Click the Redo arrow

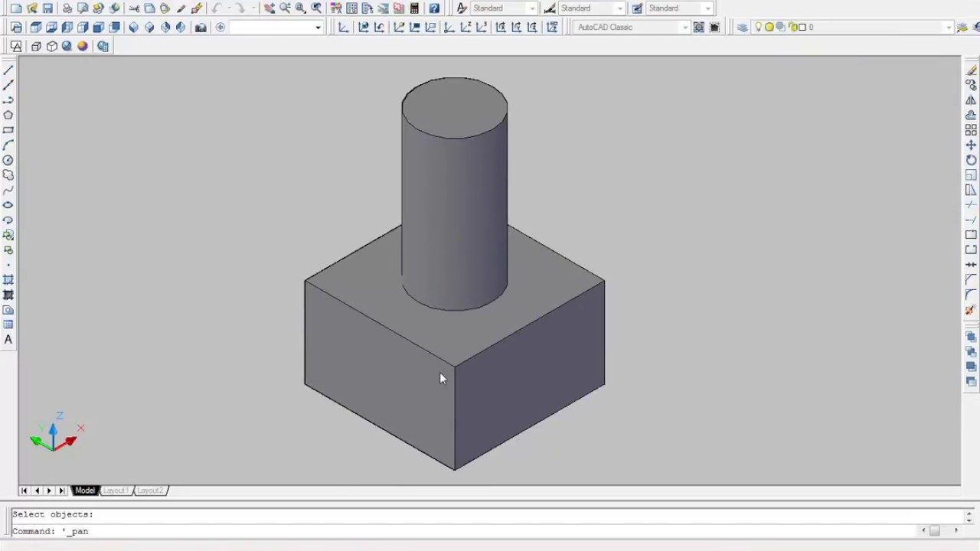click(x=239, y=8)
